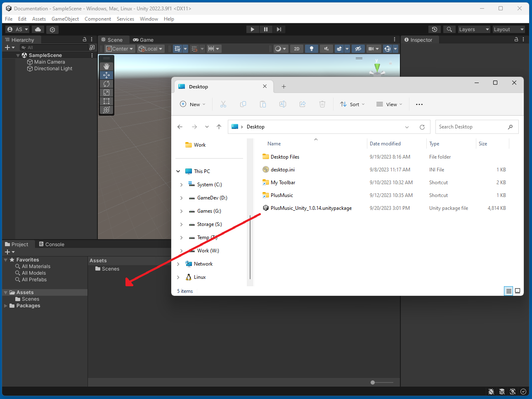Toggle Scene audio mute button
The width and height of the screenshot is (532, 399).
pos(326,49)
